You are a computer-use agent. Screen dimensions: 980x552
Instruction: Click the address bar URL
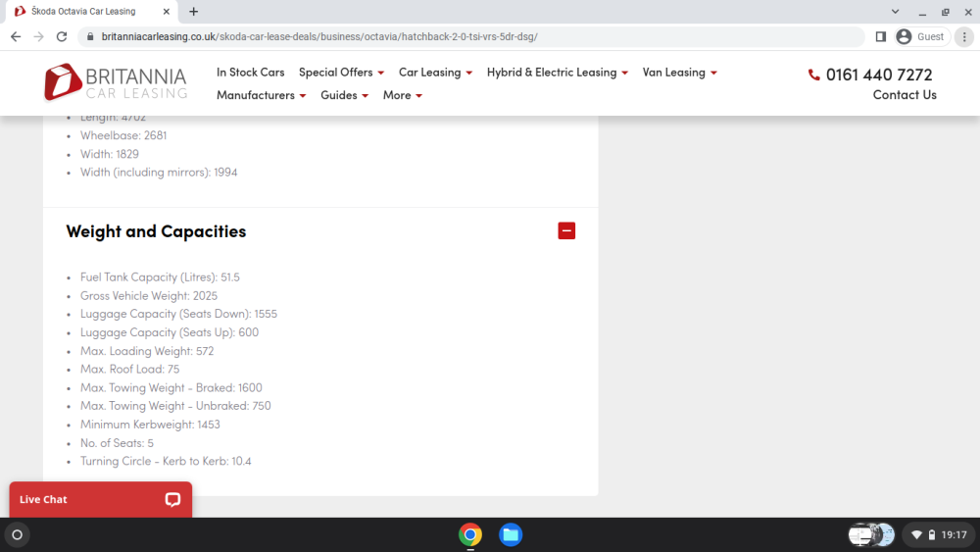[x=319, y=37]
